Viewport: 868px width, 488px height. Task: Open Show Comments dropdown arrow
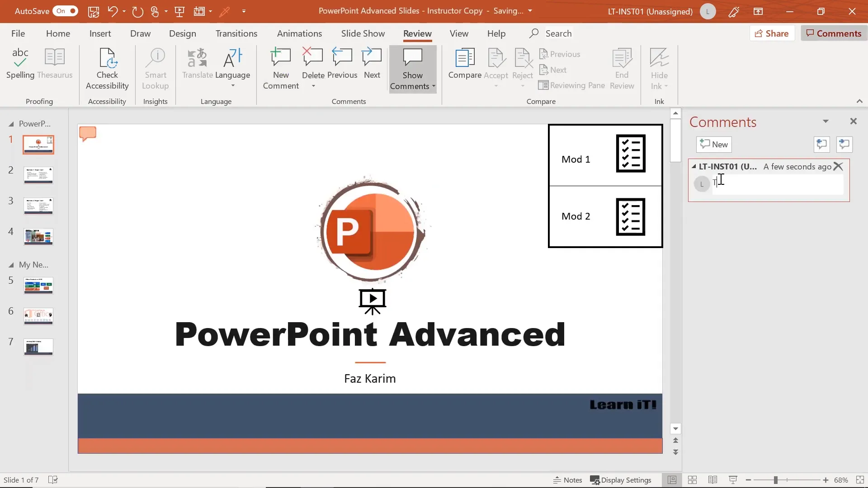pyautogui.click(x=434, y=86)
